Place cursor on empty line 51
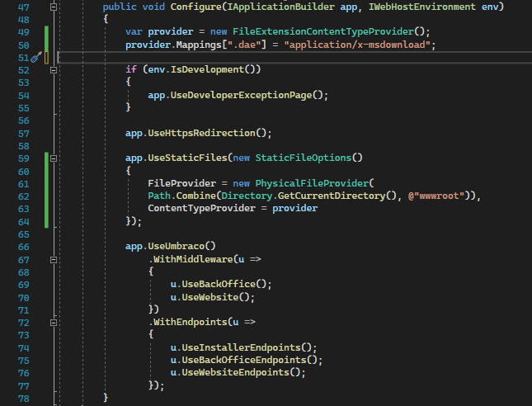This screenshot has height=406, width=532. click(294, 58)
